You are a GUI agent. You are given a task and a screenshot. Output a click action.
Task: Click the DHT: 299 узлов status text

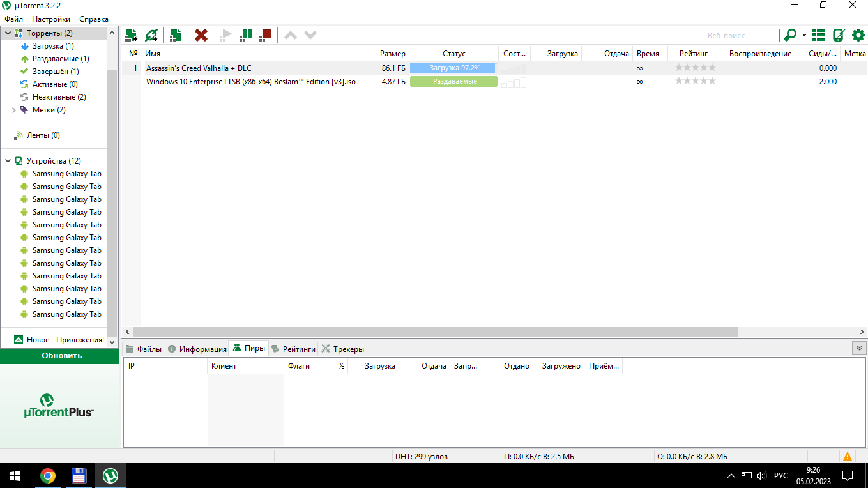pos(422,457)
